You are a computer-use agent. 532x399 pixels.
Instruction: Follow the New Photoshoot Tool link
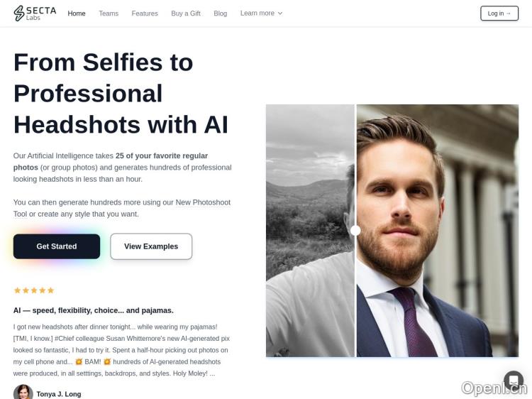[x=122, y=208]
